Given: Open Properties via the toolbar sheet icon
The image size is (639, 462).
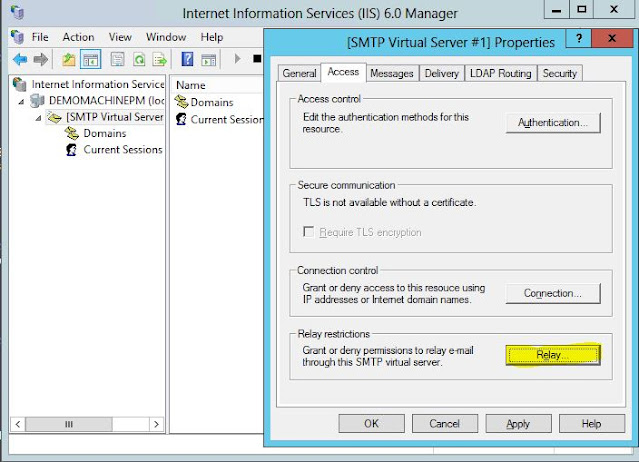Looking at the screenshot, I should [117, 60].
